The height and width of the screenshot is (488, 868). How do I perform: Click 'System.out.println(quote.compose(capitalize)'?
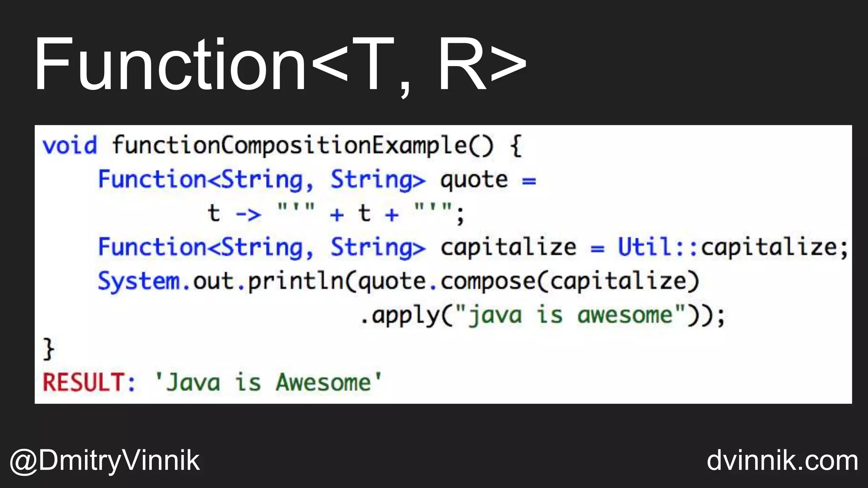398,282
